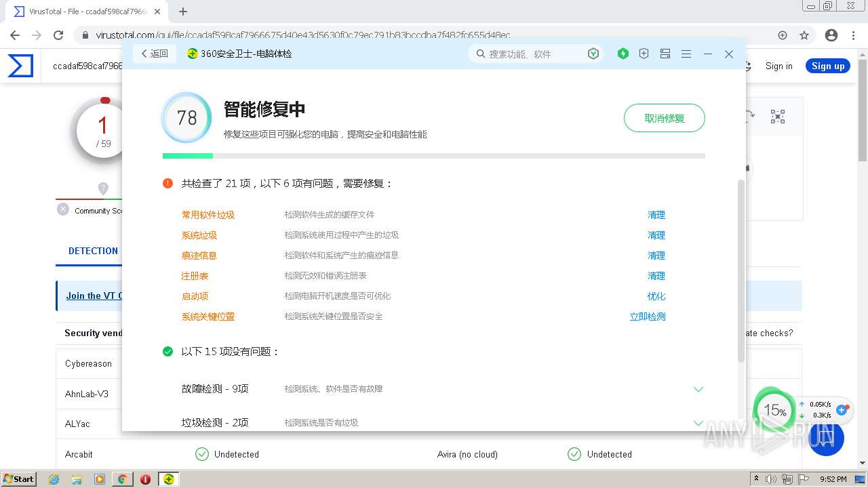Viewport: 868px width, 488px height.
Task: Select the 注册表 item
Action: coord(195,276)
